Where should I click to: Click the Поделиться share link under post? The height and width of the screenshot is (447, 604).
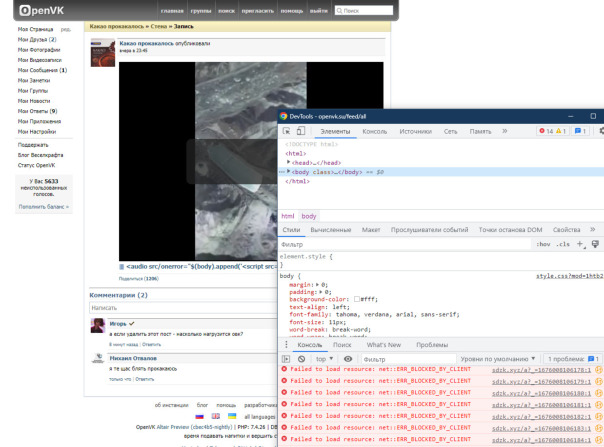click(x=139, y=279)
